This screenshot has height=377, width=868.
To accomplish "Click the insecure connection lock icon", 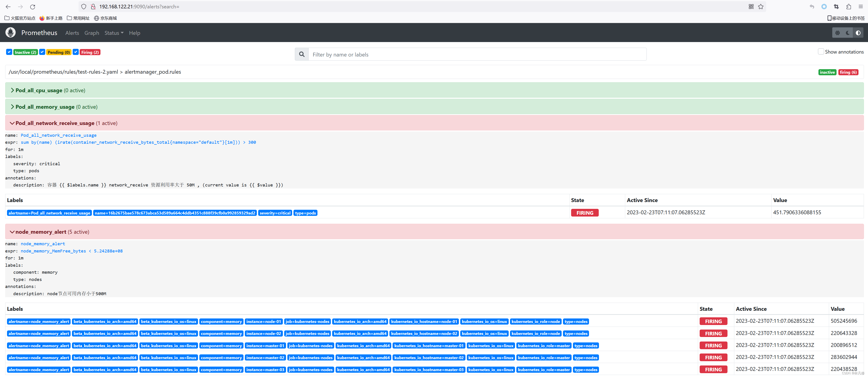I will tap(93, 7).
